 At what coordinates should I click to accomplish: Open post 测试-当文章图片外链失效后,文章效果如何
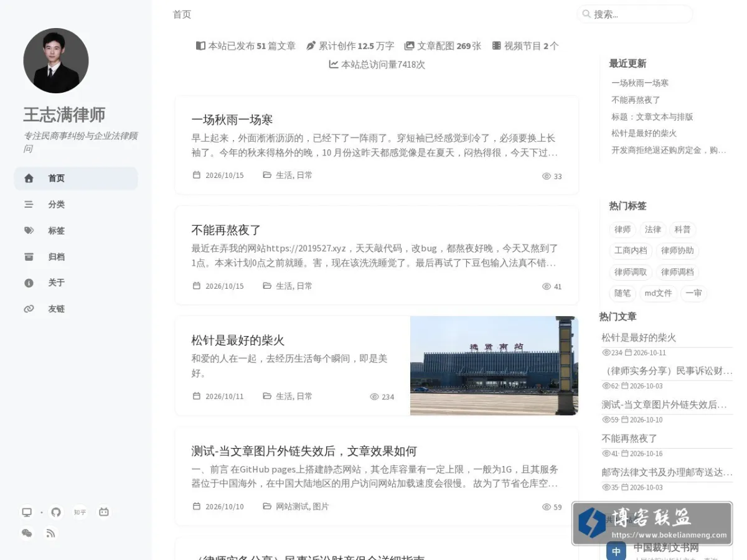(304, 451)
